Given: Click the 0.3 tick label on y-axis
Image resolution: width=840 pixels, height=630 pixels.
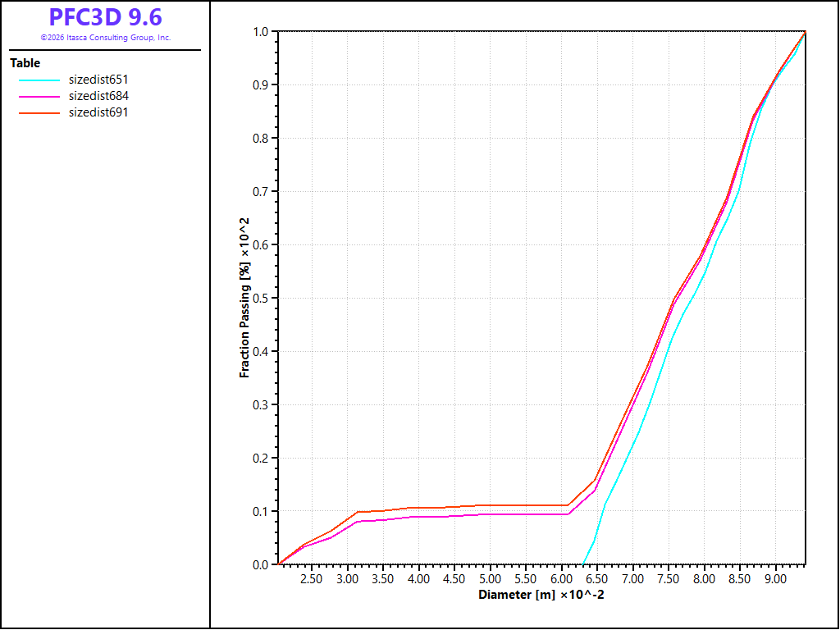Looking at the screenshot, I should point(260,405).
